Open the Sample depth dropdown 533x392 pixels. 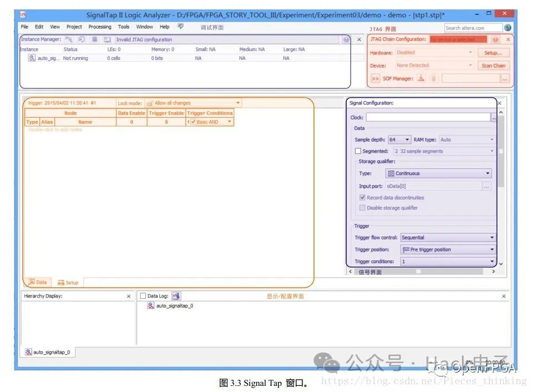coord(399,140)
